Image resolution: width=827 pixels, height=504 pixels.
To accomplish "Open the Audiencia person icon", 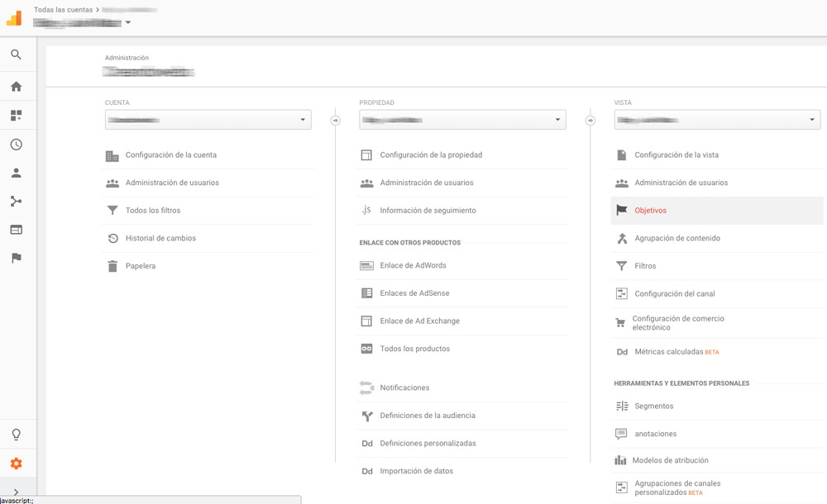I will tap(17, 173).
